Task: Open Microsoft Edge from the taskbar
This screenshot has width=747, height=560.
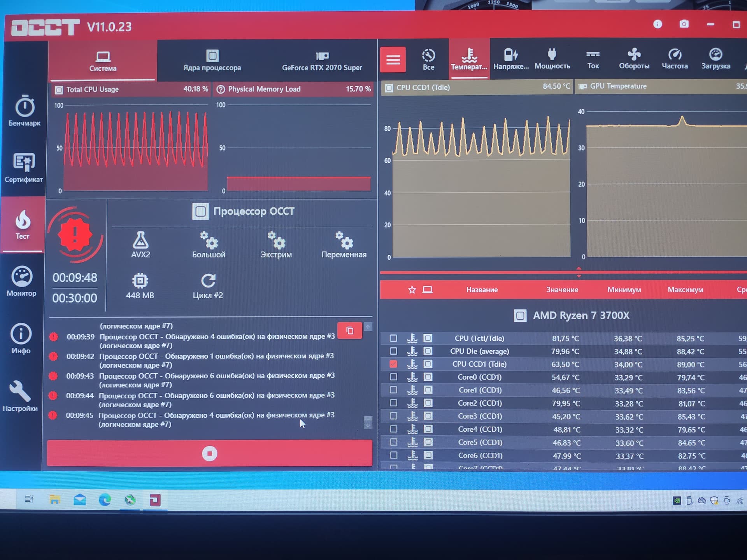Action: (x=105, y=500)
